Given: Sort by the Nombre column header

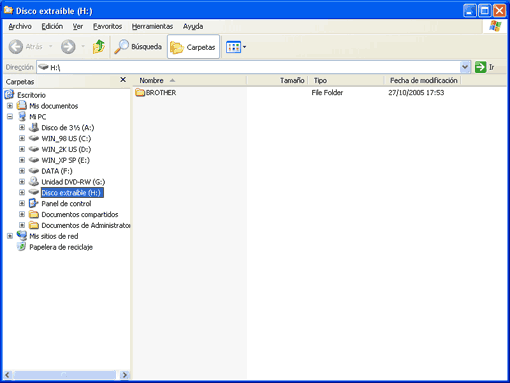Looking at the screenshot, I should 190,80.
